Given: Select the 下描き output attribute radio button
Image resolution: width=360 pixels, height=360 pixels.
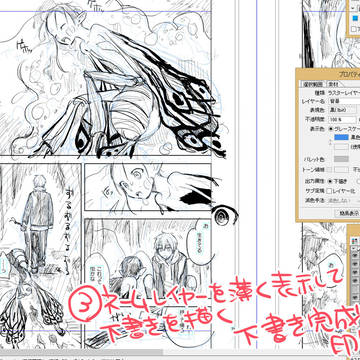Looking at the screenshot, I should tap(329, 181).
